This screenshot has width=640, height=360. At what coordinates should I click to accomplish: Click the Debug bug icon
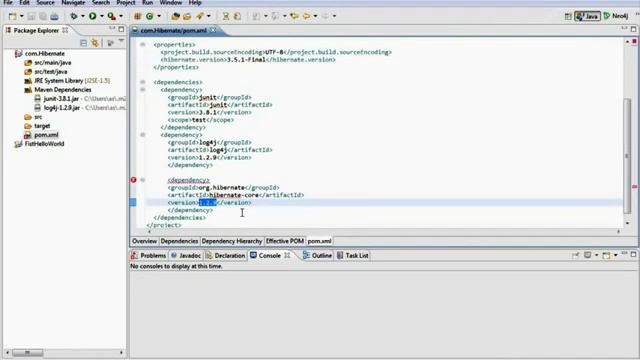(73, 16)
